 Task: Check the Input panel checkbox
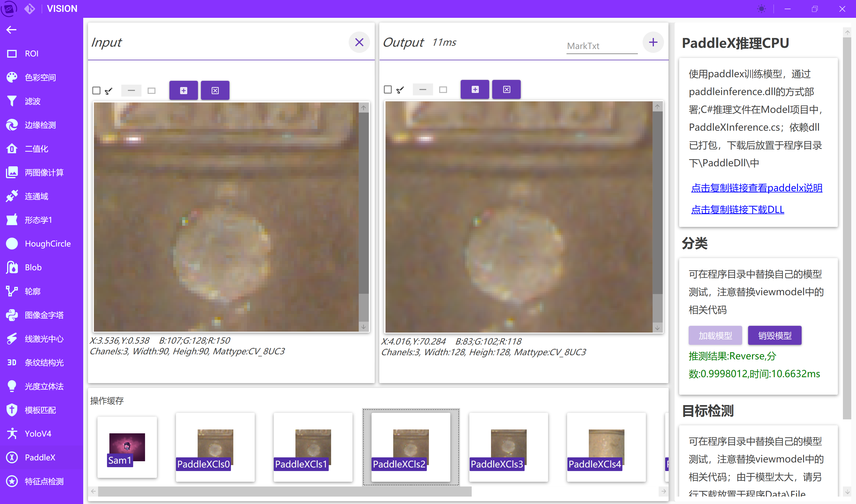pyautogui.click(x=97, y=91)
